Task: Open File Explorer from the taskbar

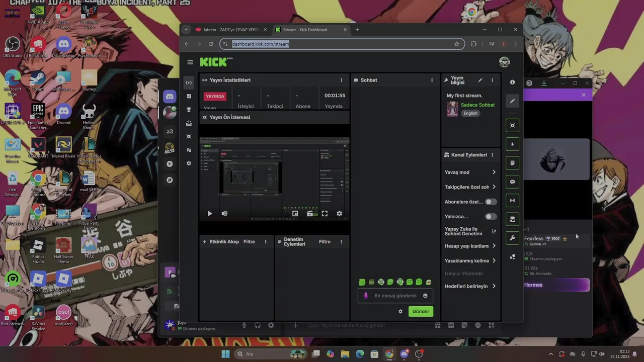Action: pos(345,354)
